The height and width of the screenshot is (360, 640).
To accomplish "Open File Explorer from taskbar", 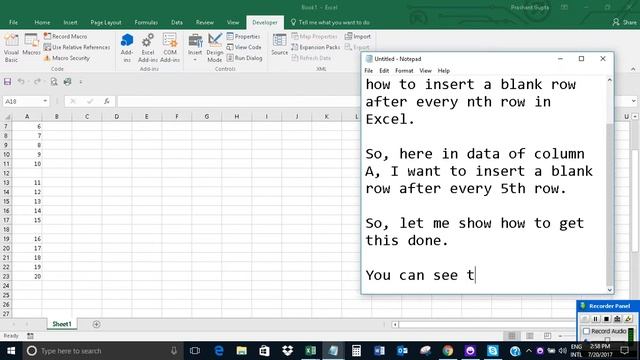I will tap(242, 351).
